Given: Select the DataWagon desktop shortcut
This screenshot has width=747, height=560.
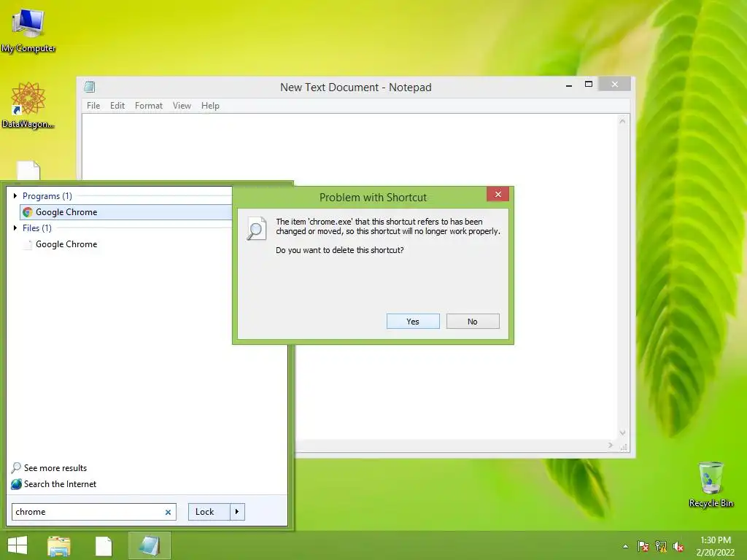Looking at the screenshot, I should click(28, 105).
